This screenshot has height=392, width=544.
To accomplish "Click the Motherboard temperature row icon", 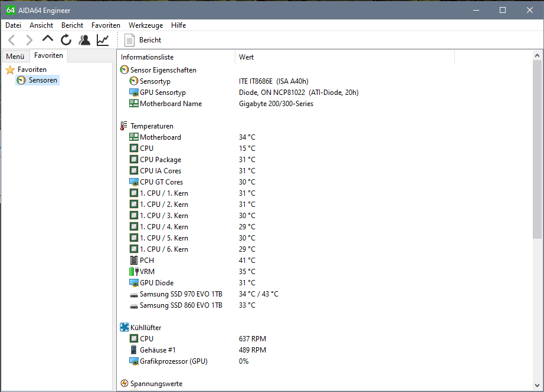I will coord(133,137).
